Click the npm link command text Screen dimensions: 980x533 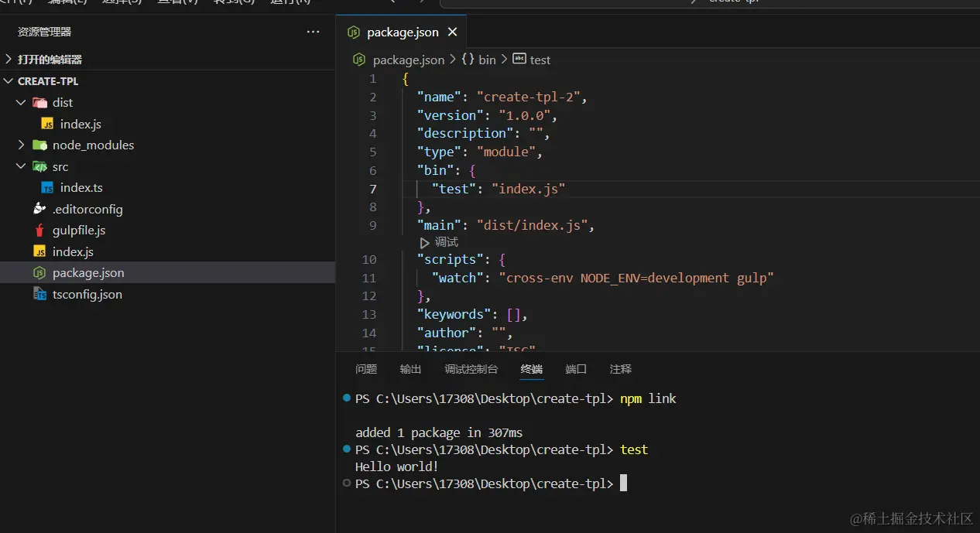648,398
